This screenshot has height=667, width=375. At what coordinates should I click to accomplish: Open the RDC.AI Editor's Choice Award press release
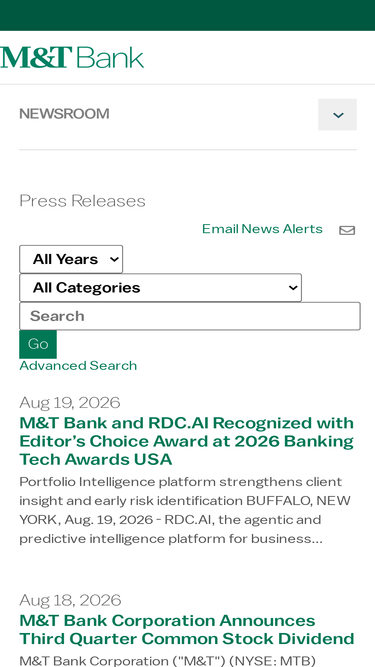point(186,441)
